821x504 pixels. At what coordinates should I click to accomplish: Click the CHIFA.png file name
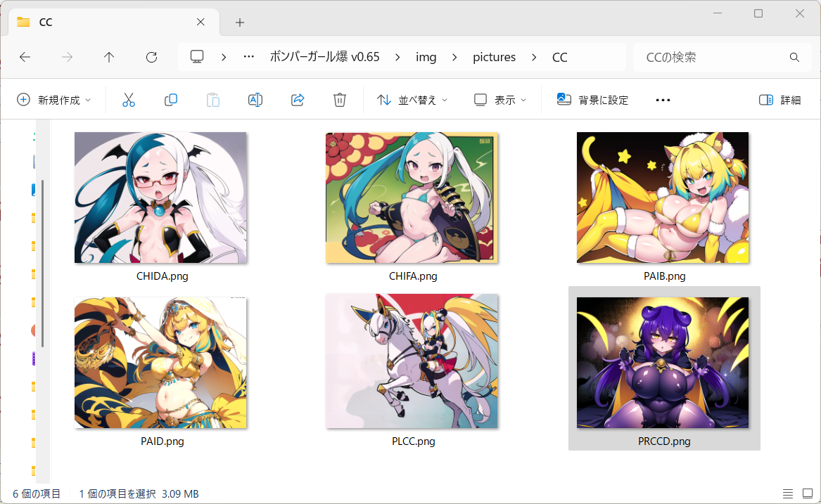(x=413, y=276)
